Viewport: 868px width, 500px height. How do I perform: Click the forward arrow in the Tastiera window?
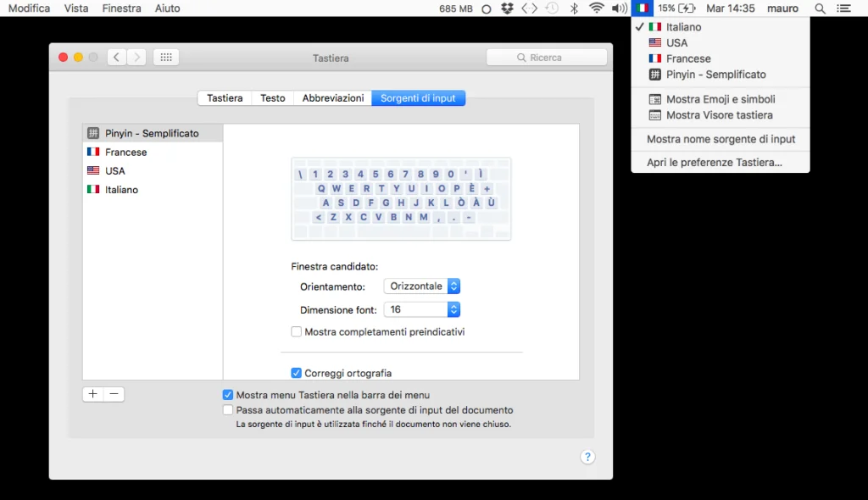click(x=135, y=57)
